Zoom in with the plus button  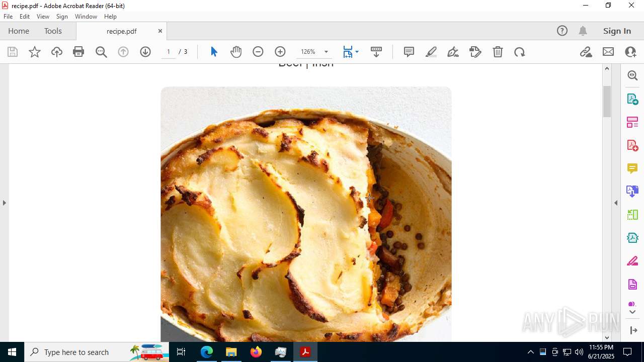[280, 52]
